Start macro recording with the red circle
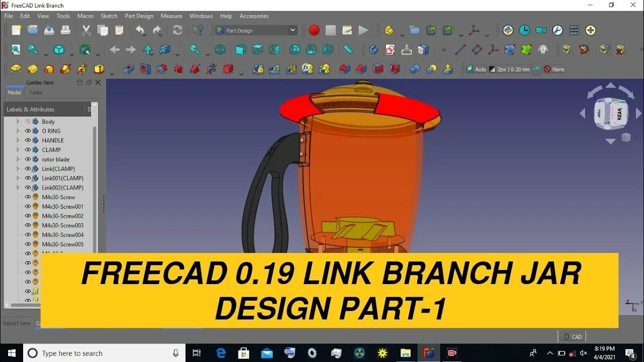The width and height of the screenshot is (644, 362). click(x=314, y=30)
